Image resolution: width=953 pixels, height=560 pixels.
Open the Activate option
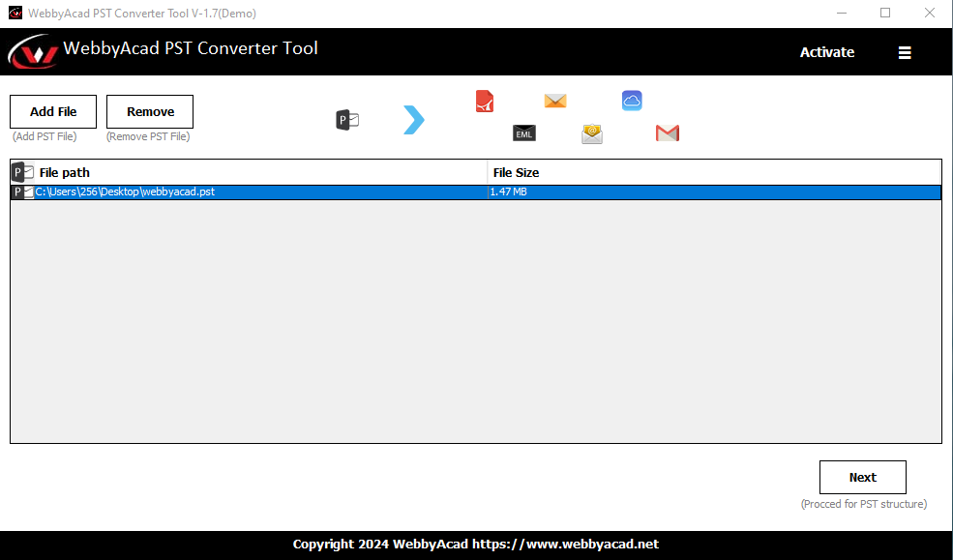[826, 52]
